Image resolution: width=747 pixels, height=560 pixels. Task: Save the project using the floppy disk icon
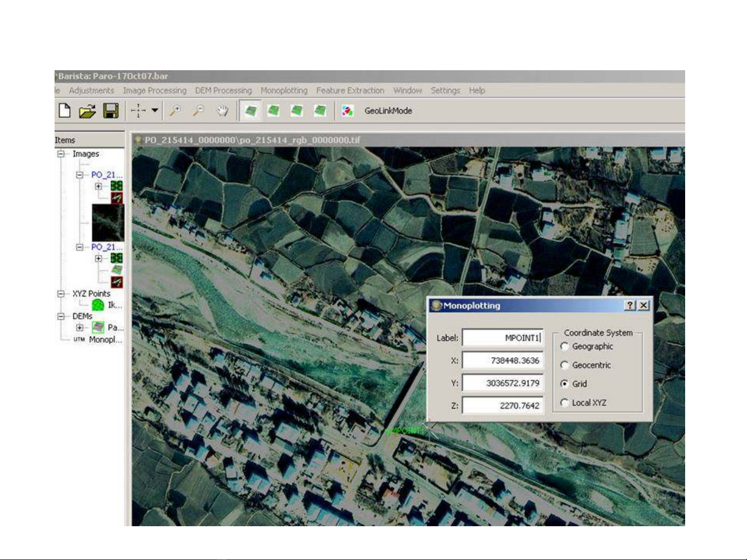tap(111, 111)
